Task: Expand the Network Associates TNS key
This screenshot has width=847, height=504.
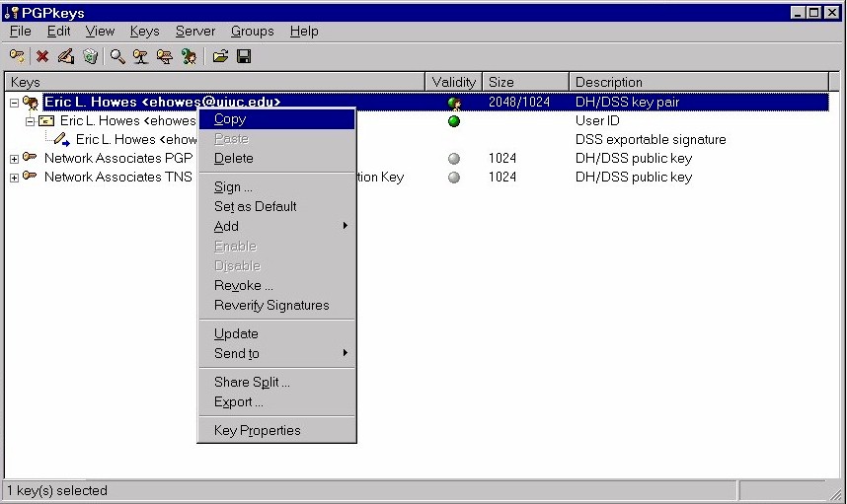Action: (15, 178)
